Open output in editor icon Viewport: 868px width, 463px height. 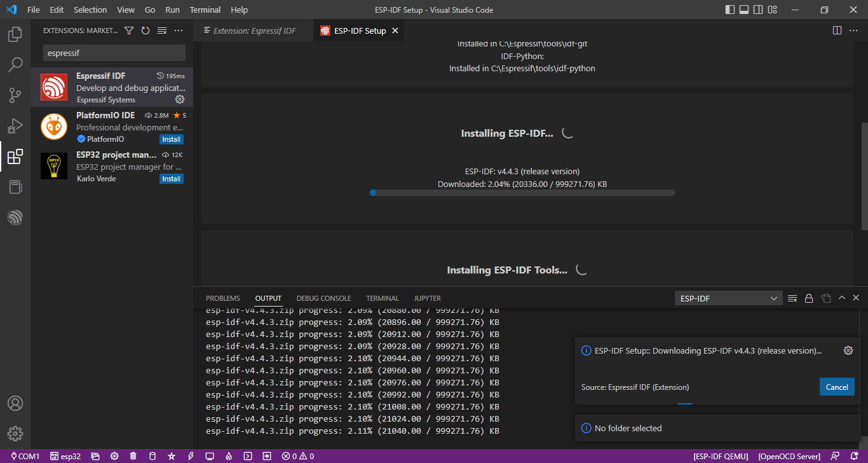click(x=825, y=298)
